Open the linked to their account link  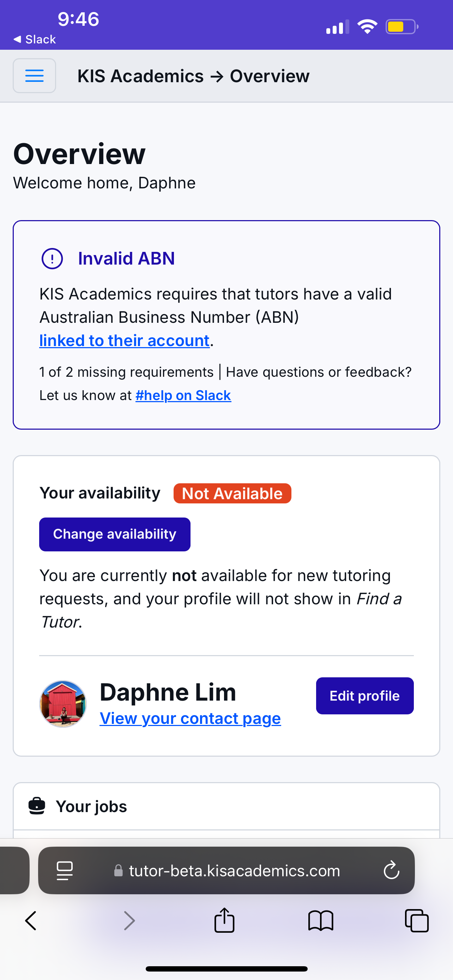point(125,340)
